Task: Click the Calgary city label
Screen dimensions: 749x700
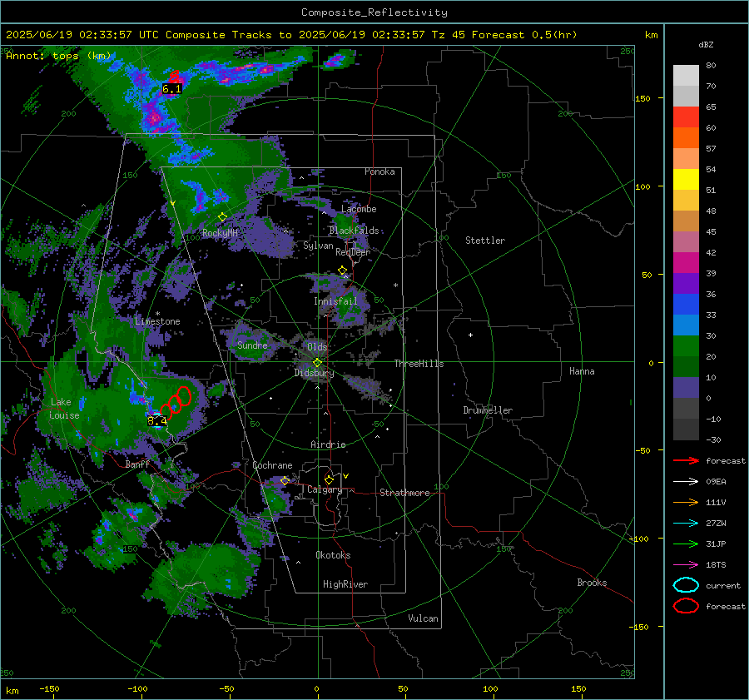Action: 325,489
